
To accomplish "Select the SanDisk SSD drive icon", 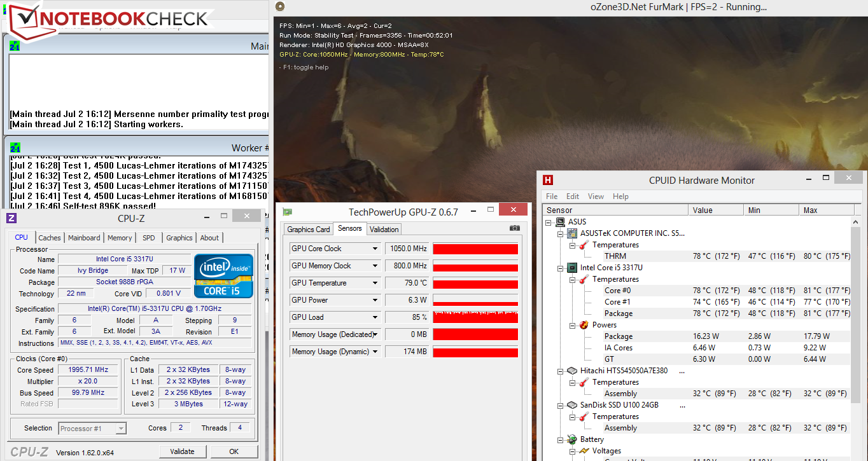I will click(x=571, y=405).
